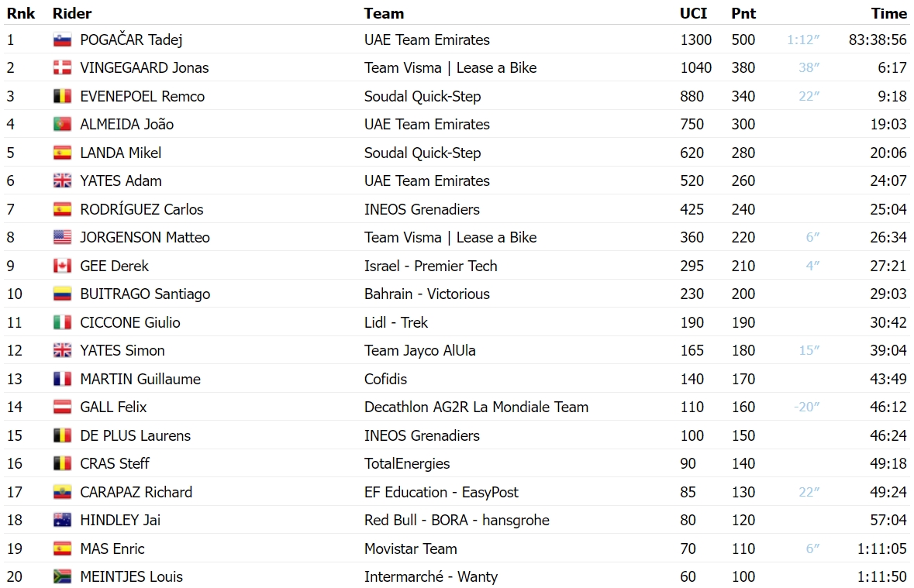Click the Canadian flag next to Gee
This screenshot has height=588, width=914.
coord(62,266)
